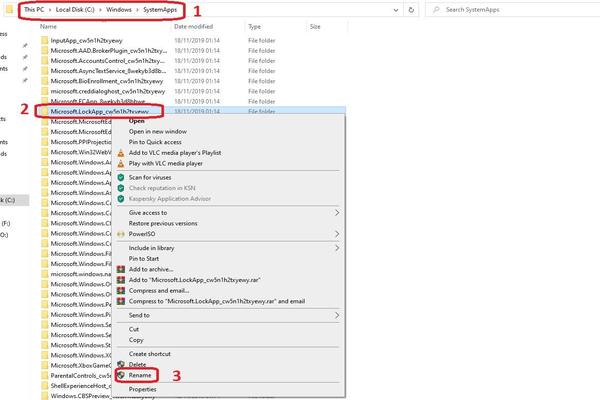Image resolution: width=600 pixels, height=400 pixels.
Task: Choose Cut in context menu
Action: click(134, 329)
